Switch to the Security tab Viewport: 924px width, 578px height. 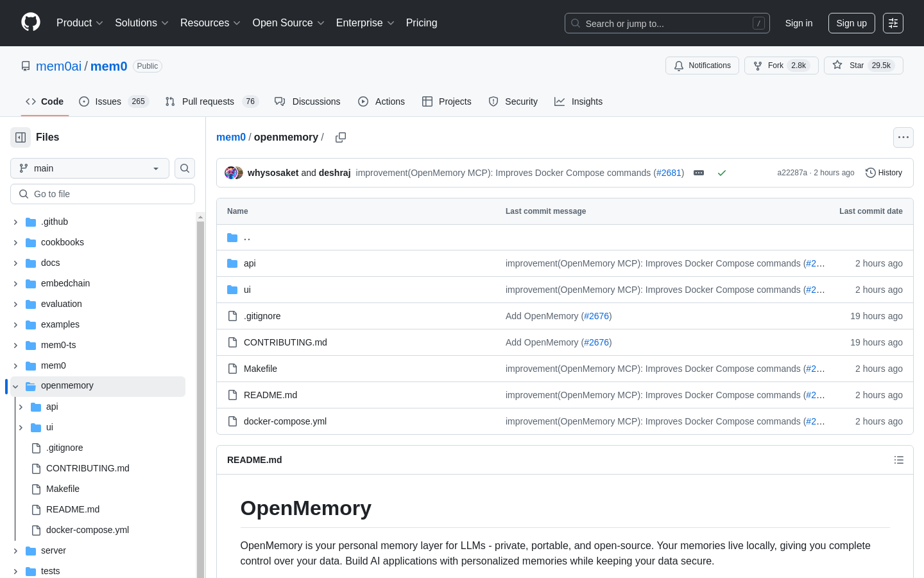point(513,101)
